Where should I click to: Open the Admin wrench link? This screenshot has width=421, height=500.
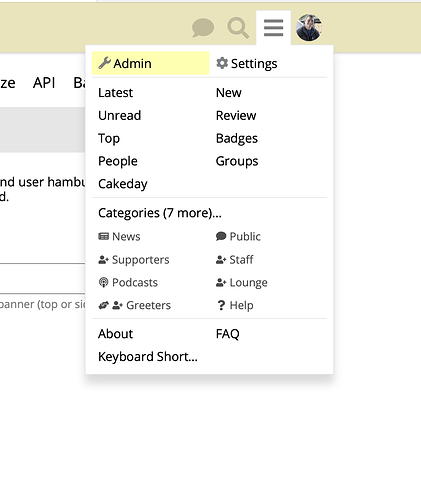[151, 63]
